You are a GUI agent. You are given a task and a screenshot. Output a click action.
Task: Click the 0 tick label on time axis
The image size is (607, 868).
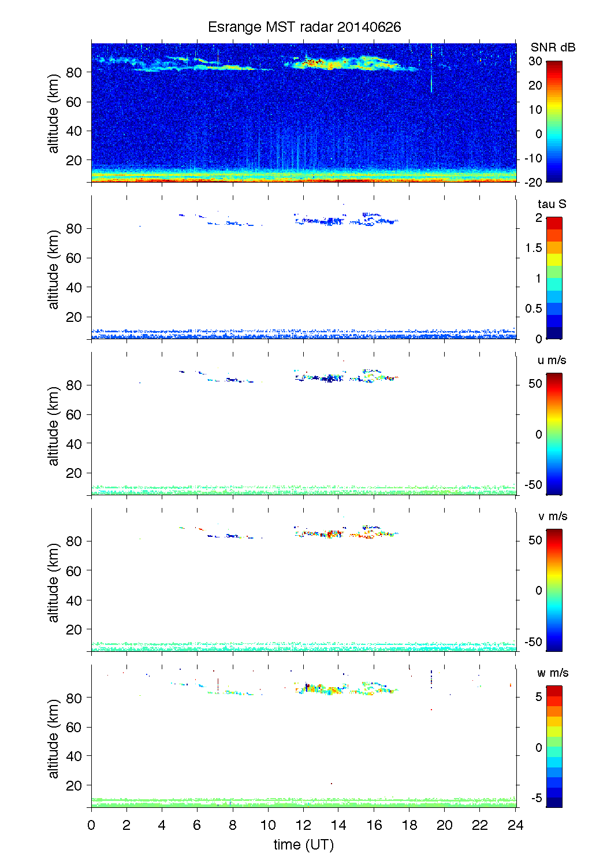[x=91, y=825]
